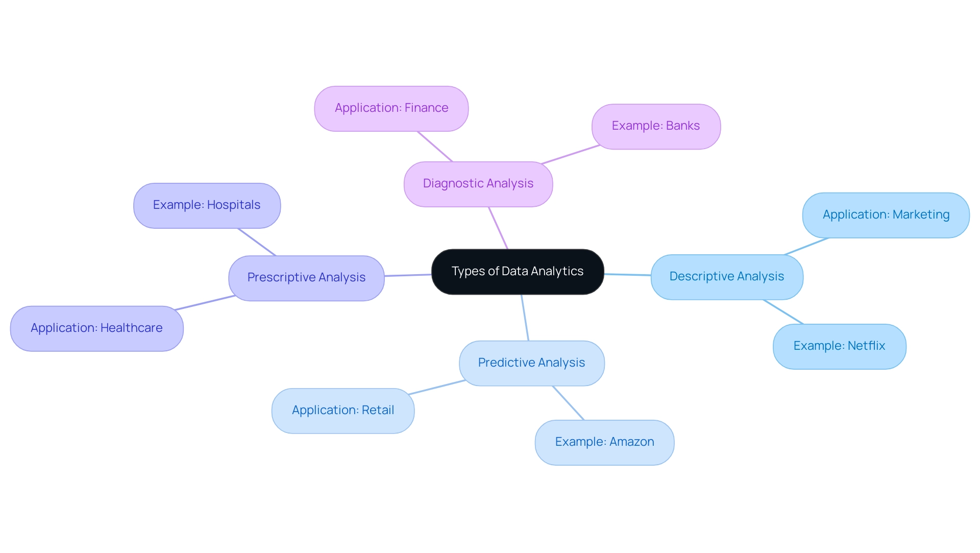This screenshot has width=980, height=553.
Task: Expand the Predictive Analysis branch
Action: point(532,363)
